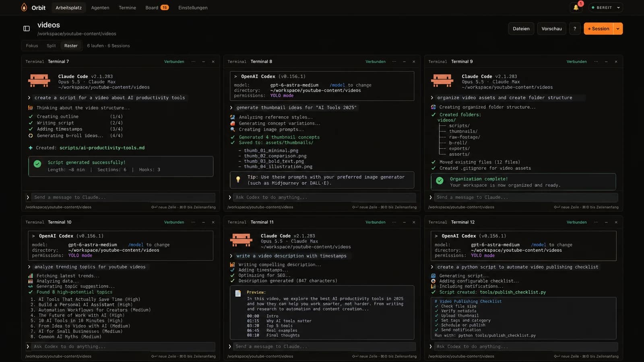Focus the Ask Codex input in Terminal 10
Image resolution: width=644 pixels, height=362 pixels.
(123, 346)
